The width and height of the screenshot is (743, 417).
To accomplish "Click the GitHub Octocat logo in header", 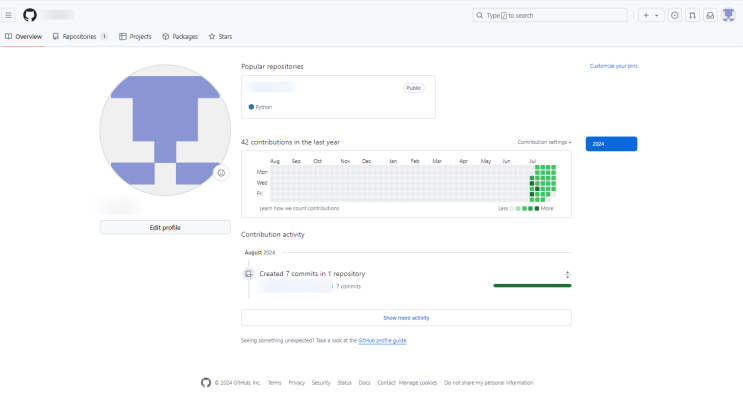I will click(30, 15).
